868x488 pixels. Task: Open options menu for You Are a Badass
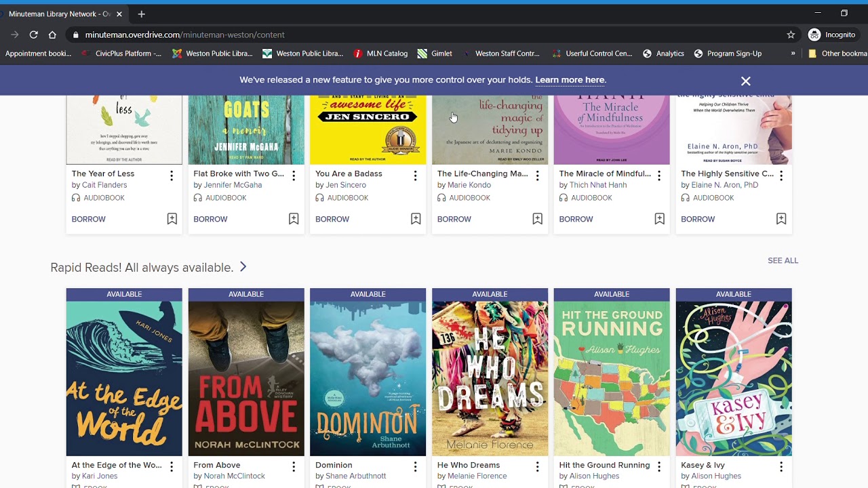click(415, 176)
